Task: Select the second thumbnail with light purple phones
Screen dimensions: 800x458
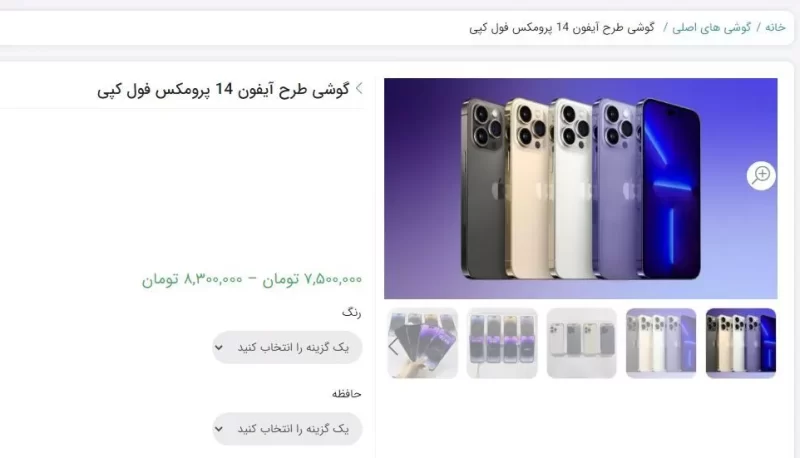Action: click(x=661, y=343)
